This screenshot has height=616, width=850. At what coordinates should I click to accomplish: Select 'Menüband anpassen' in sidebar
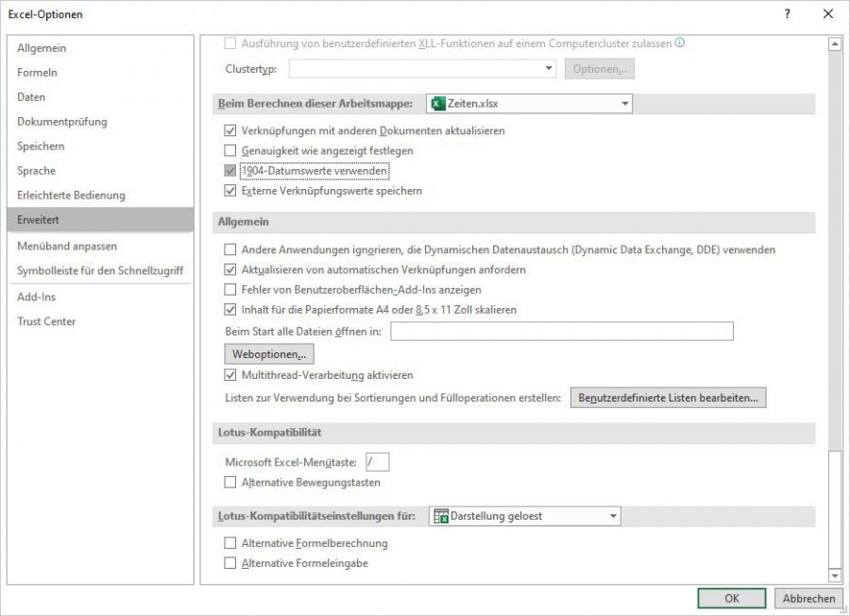tap(67, 246)
